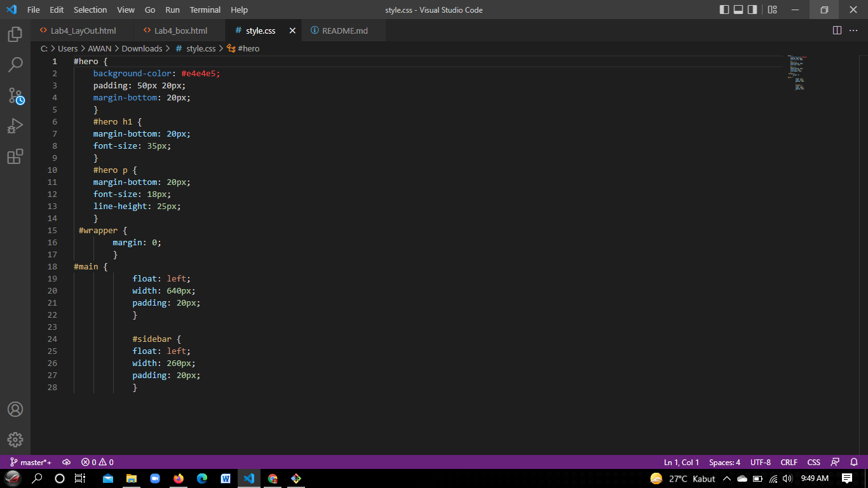Open the Accounts menu in the activity bar
Image resolution: width=868 pixels, height=488 pixels.
tap(15, 409)
